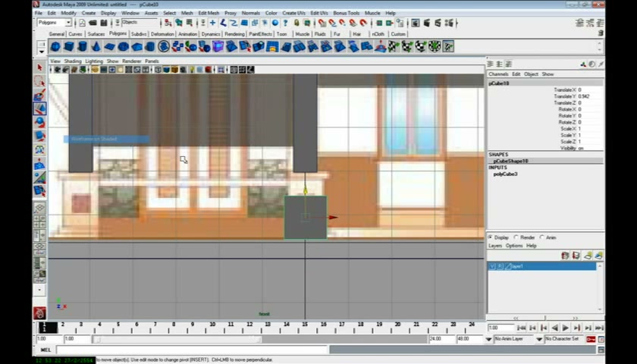The image size is (637, 364).
Task: Activate the Select tool arrow
Action: [39, 67]
